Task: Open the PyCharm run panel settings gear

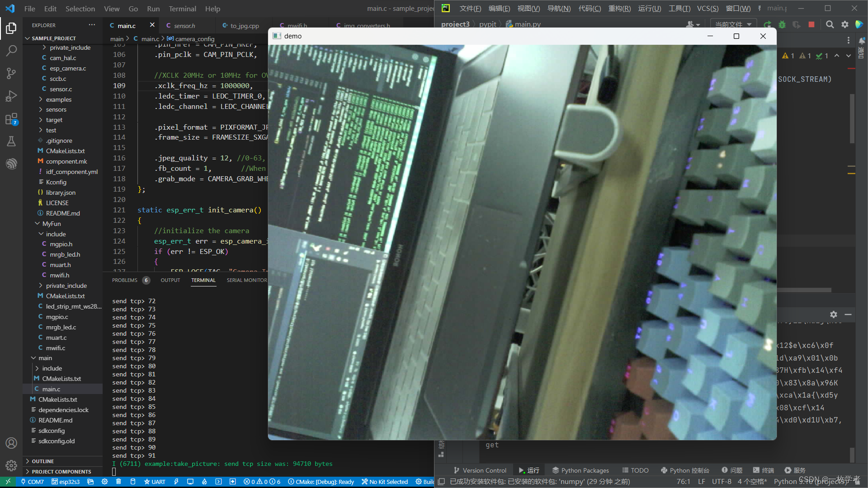Action: tap(834, 314)
